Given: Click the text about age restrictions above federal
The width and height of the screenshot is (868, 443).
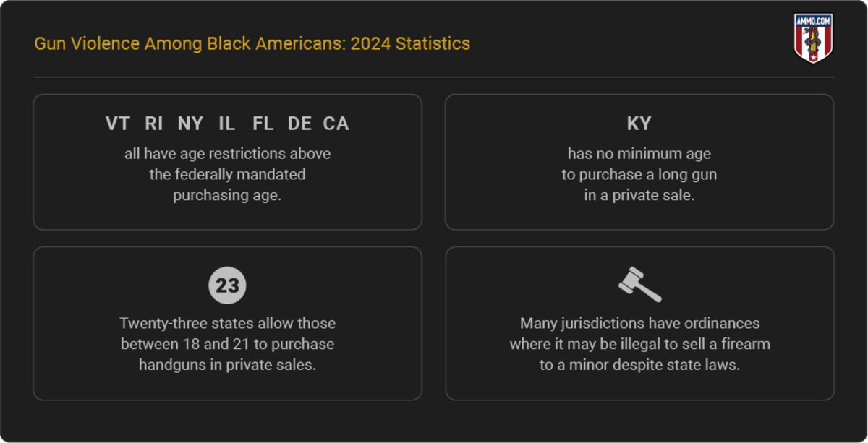Looking at the screenshot, I should point(227,174).
